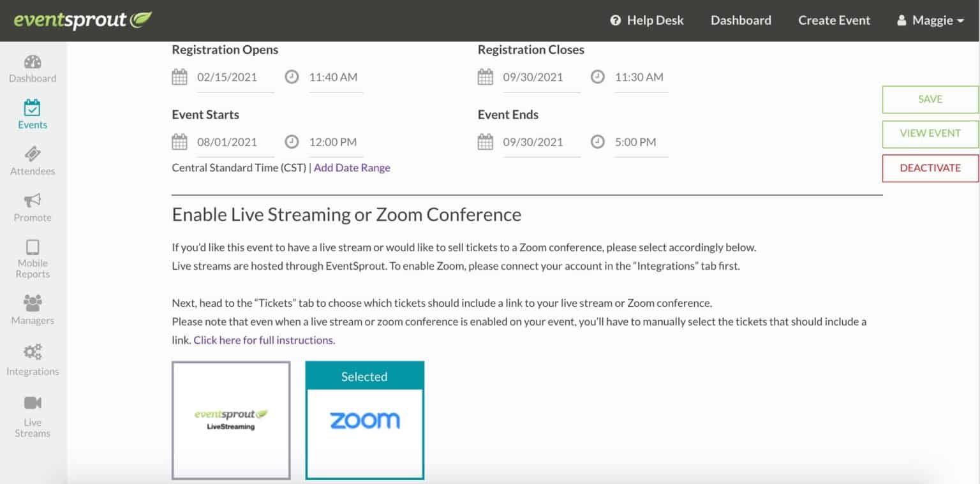Screen dimensions: 980x484
Task: Open Mobile Reports tablet icon
Action: 33,247
